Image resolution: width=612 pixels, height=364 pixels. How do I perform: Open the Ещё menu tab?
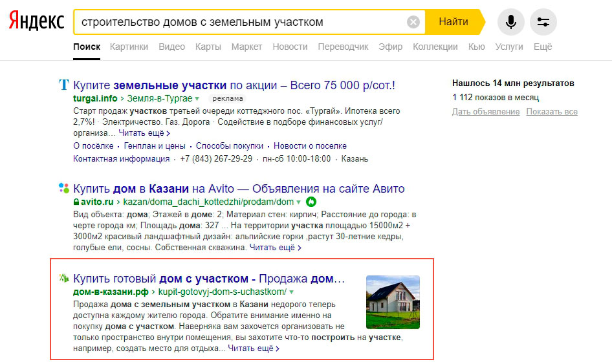(543, 47)
